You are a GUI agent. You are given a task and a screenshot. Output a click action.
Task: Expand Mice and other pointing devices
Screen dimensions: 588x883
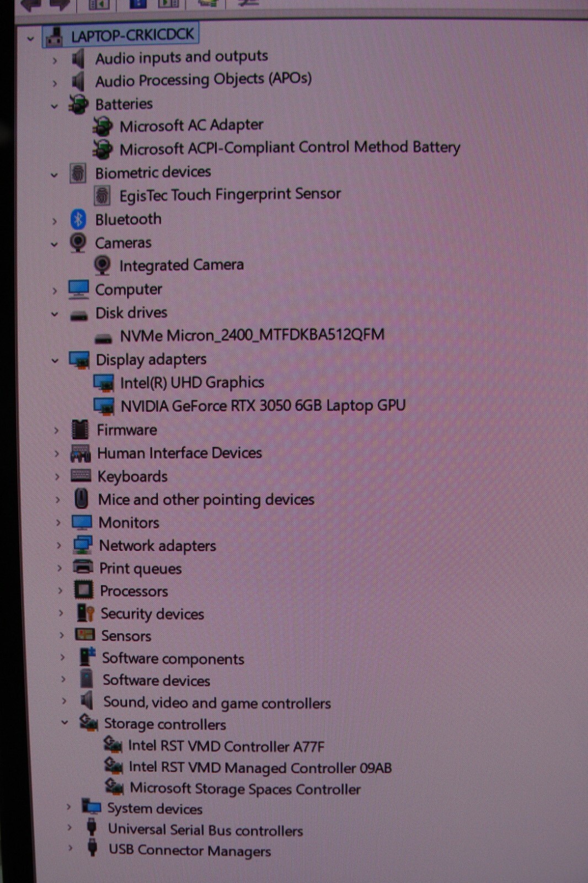tap(58, 501)
